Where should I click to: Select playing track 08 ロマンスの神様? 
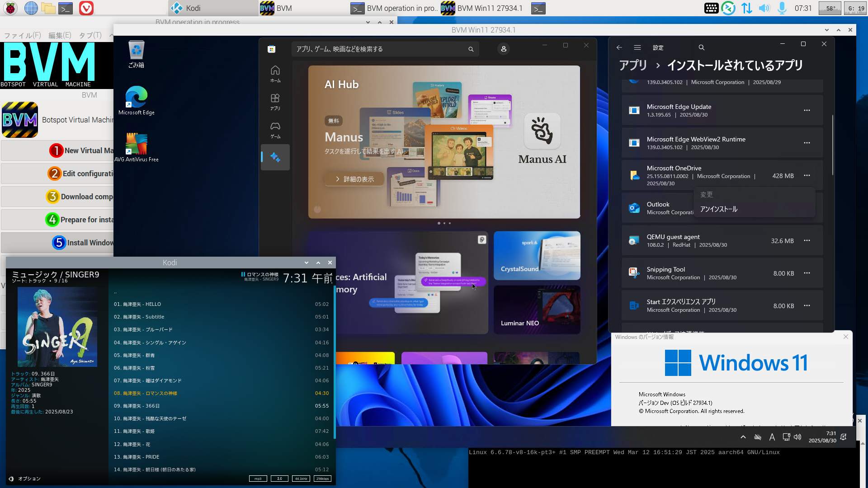pyautogui.click(x=221, y=393)
